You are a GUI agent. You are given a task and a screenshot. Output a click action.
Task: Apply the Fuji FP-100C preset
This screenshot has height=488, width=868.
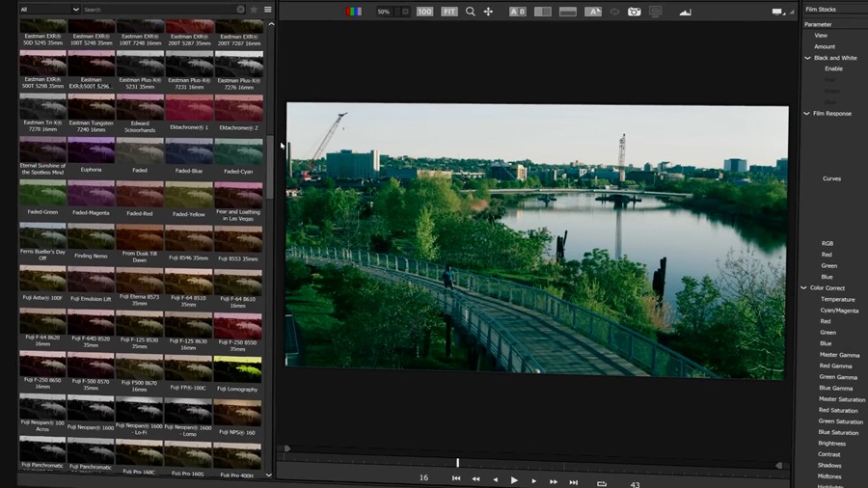pos(188,373)
